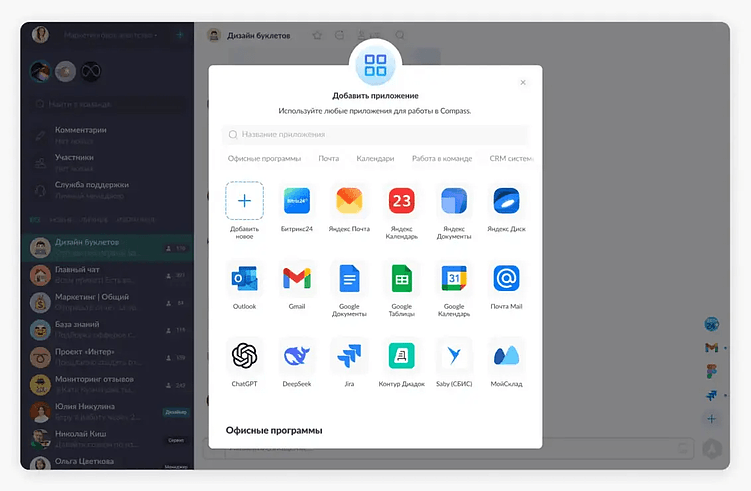Select the Mail.ru Почта Mail icon
The image size is (751, 491).
click(x=506, y=278)
